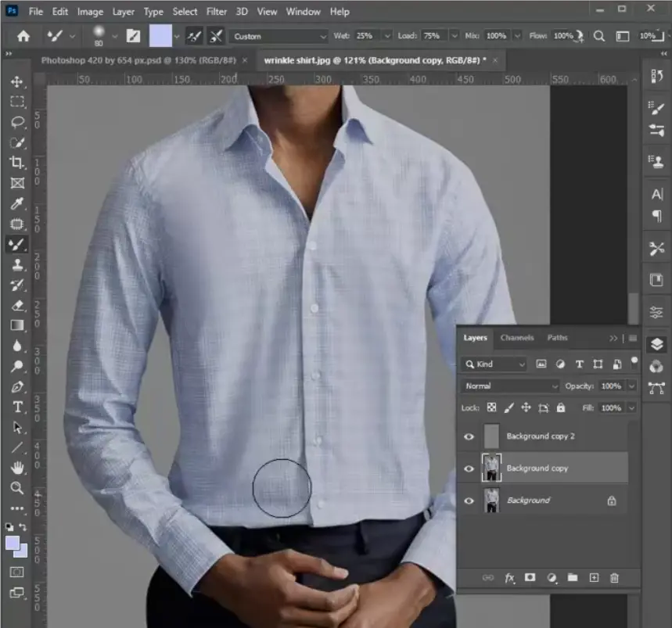Select the Crop tool
This screenshot has width=672, height=628.
(x=17, y=163)
